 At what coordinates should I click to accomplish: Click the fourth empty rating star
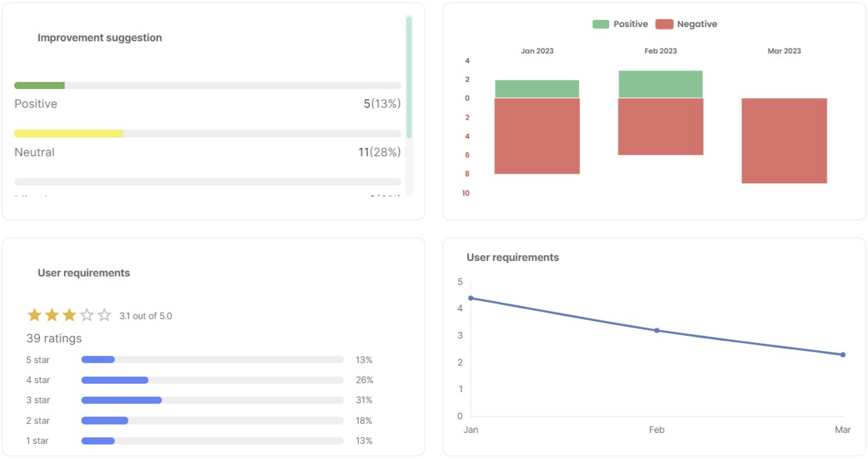tap(87, 315)
